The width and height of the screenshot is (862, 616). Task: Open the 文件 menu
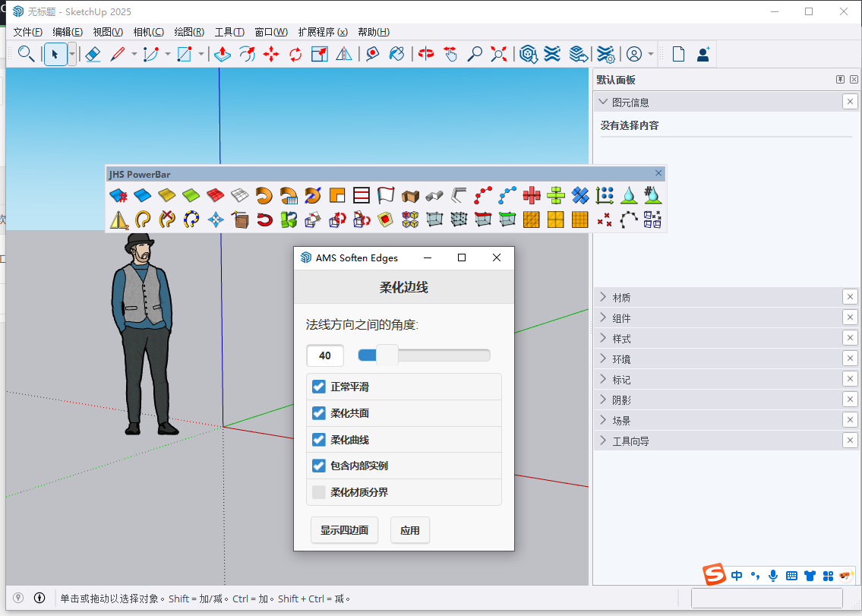(27, 32)
